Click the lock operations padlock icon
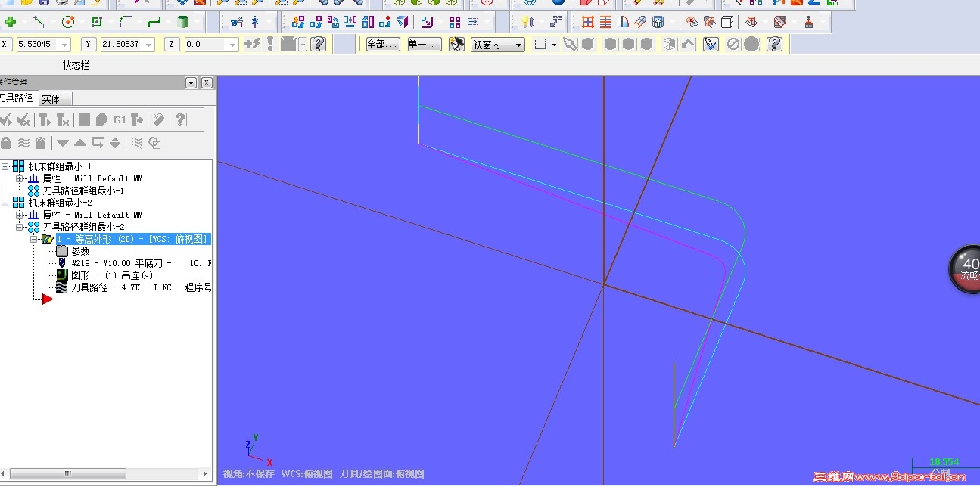Screen dimensions: 980x487 6,142
